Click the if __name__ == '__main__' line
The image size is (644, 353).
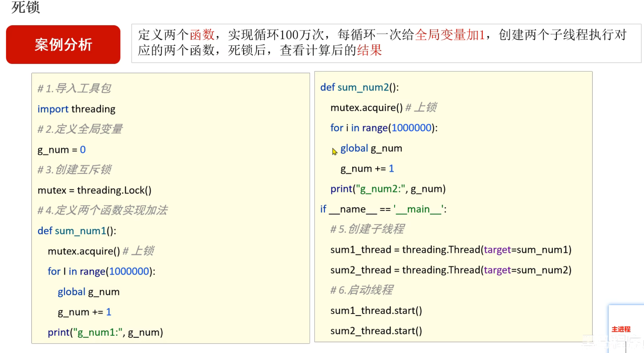(x=383, y=209)
